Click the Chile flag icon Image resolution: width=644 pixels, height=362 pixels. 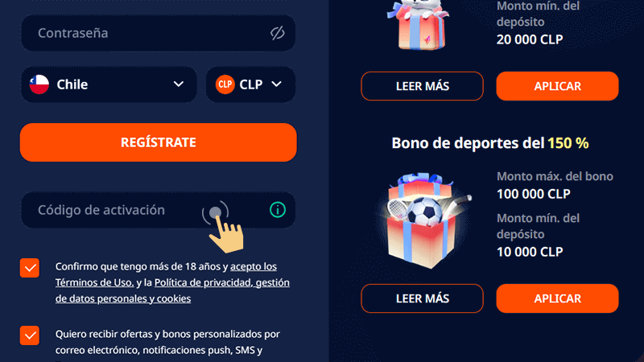coord(39,84)
